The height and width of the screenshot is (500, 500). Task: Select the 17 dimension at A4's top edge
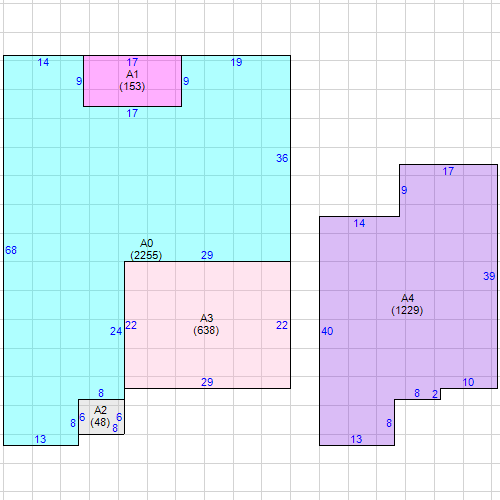[x=448, y=171]
